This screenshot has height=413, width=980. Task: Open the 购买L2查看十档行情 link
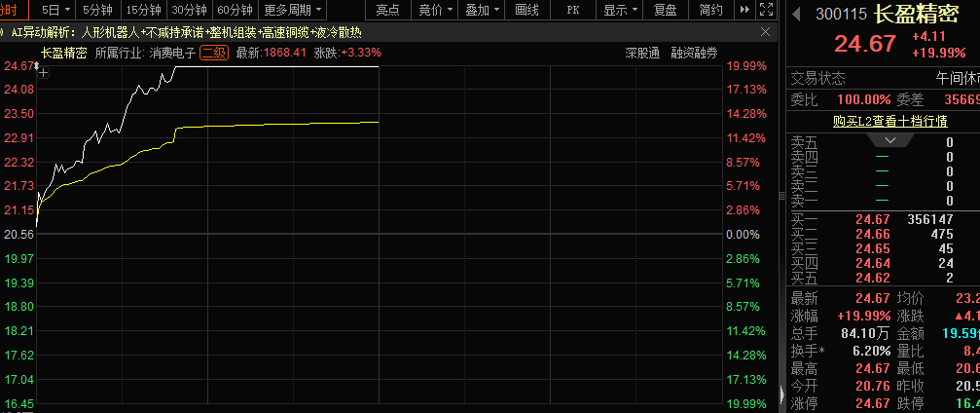click(890, 122)
